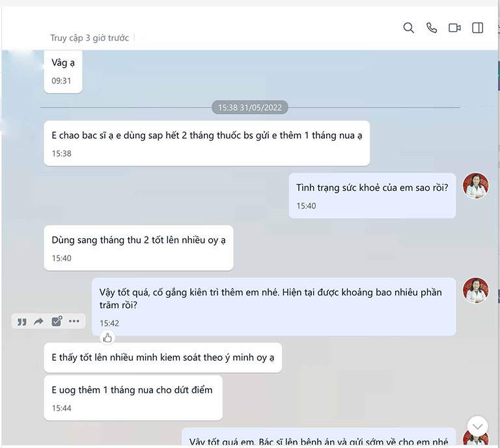
Task: Mark the message as a to-do task icon
Action: [57, 321]
